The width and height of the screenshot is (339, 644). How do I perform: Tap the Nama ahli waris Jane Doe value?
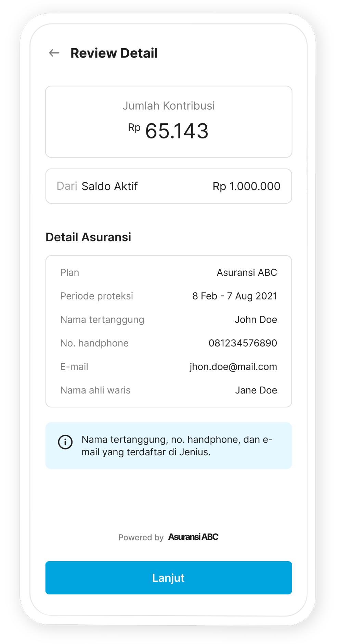pos(256,390)
